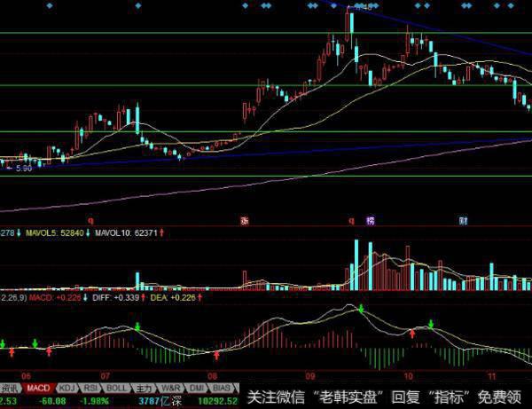Click the 09 month label on timeline
This screenshot has height=409, width=532.
tap(309, 375)
